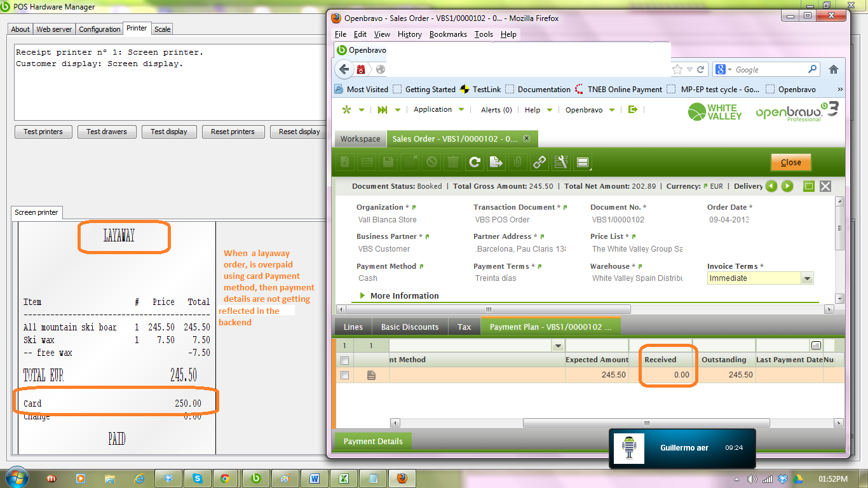Switch to the Lines tab
The image size is (868, 488).
coord(353,327)
